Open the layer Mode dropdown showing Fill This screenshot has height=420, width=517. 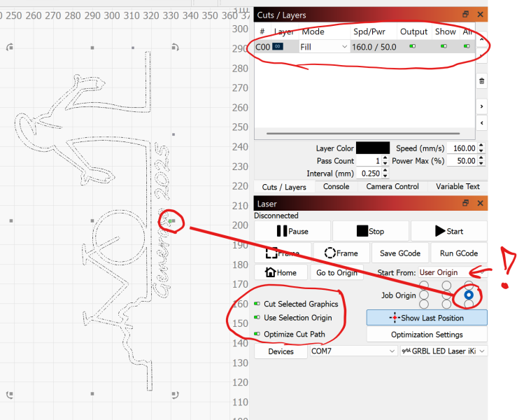[x=324, y=47]
